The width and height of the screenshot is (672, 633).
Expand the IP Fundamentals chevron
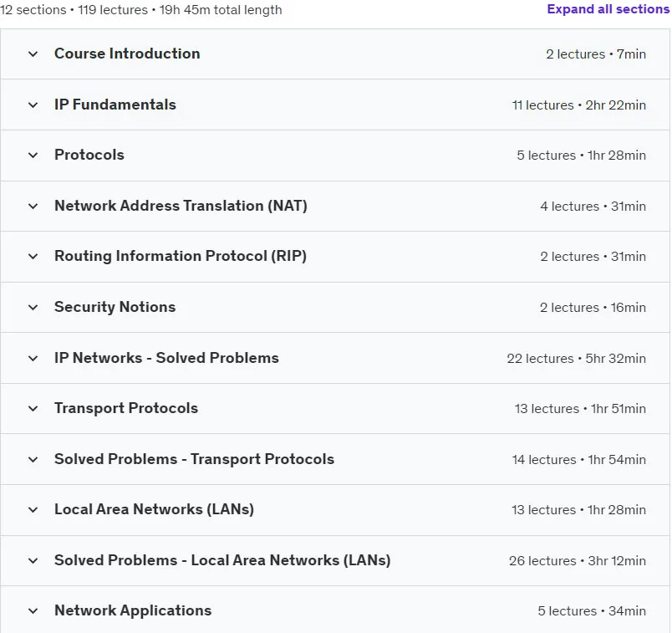(x=33, y=105)
